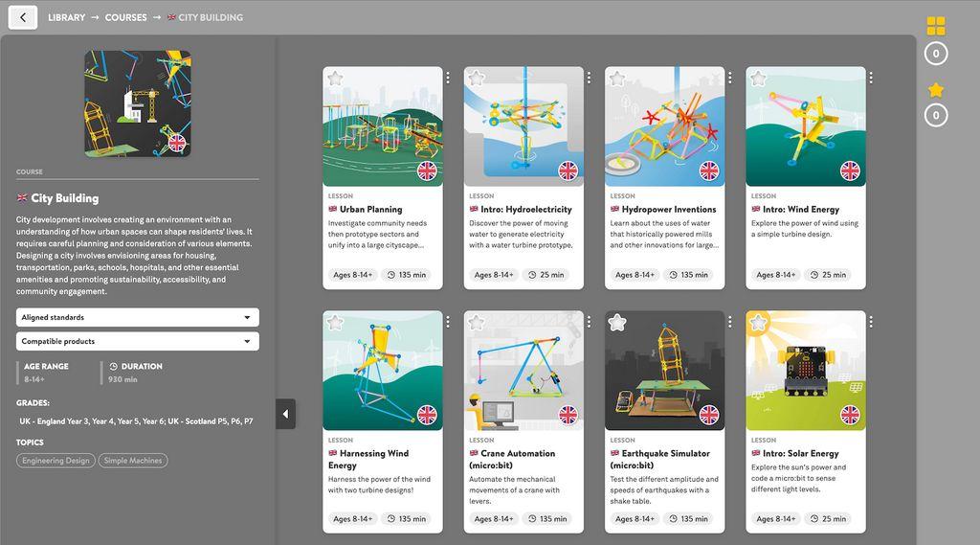Favorite the Urban Planning lesson with its star
This screenshot has width=980, height=545.
[336, 79]
